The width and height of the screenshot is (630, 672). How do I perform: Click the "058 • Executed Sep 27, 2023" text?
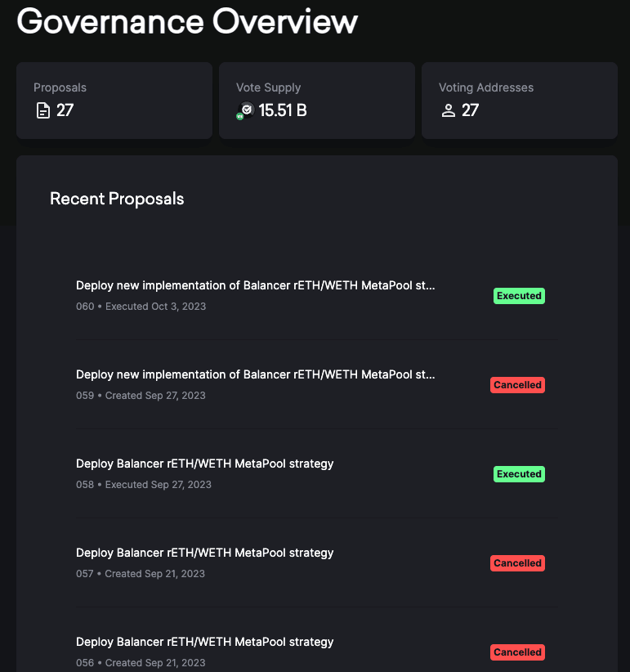143,485
